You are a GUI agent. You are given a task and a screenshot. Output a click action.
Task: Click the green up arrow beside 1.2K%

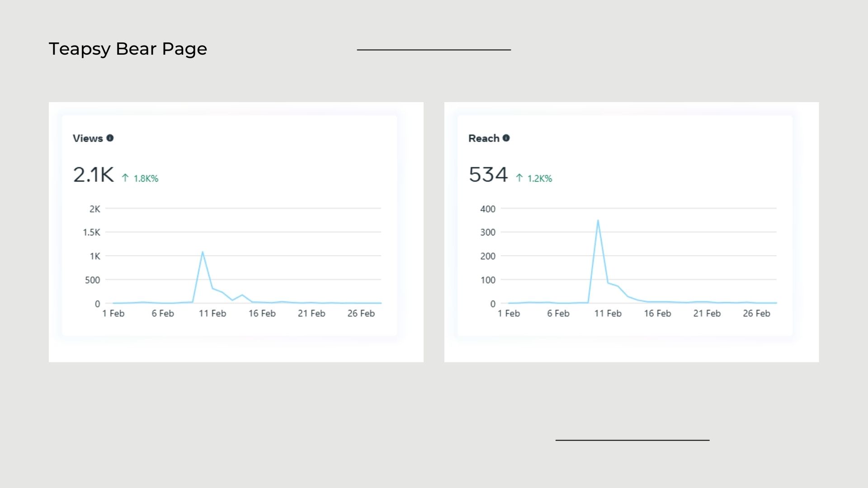519,178
